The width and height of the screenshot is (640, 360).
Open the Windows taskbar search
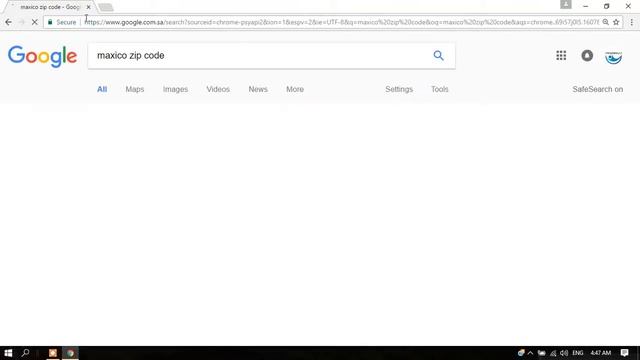coord(25,353)
